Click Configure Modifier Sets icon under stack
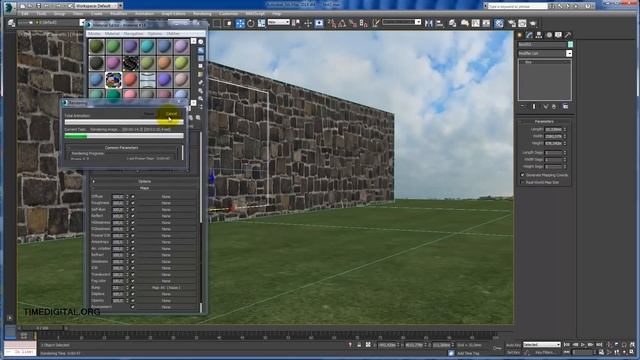640x360 pixels. (565, 107)
